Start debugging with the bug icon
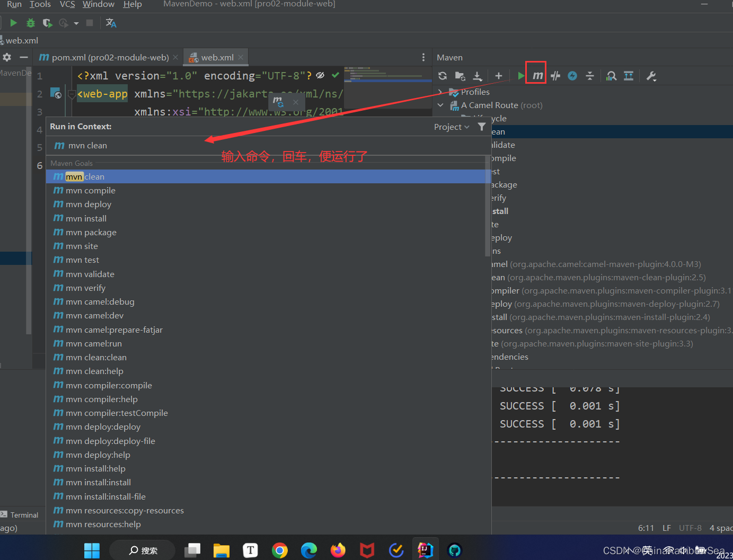The height and width of the screenshot is (560, 733). (31, 23)
